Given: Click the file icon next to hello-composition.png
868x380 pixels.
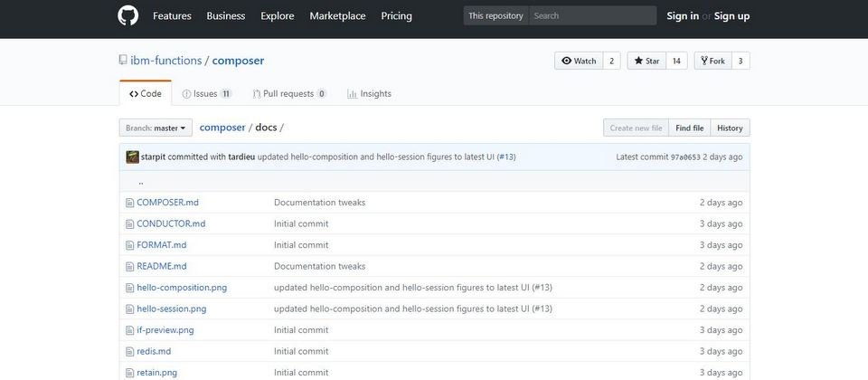Looking at the screenshot, I should (129, 288).
